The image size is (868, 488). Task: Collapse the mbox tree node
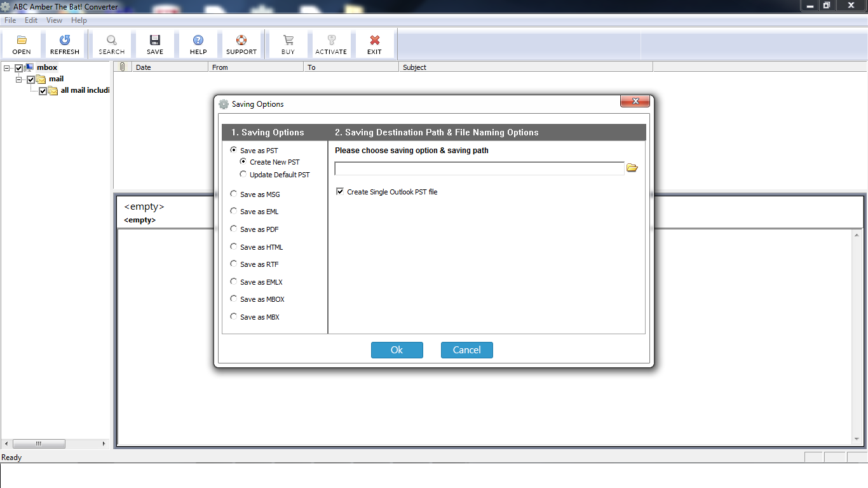click(x=7, y=68)
